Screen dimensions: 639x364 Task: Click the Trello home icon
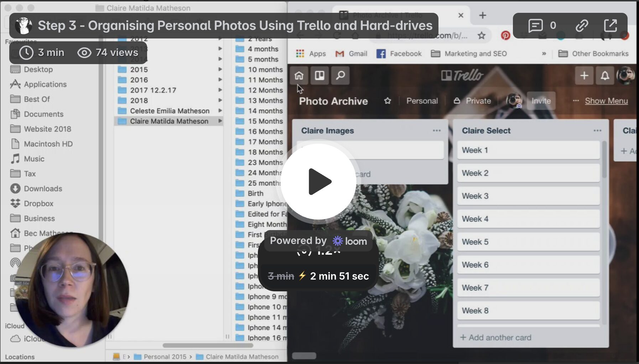[299, 76]
